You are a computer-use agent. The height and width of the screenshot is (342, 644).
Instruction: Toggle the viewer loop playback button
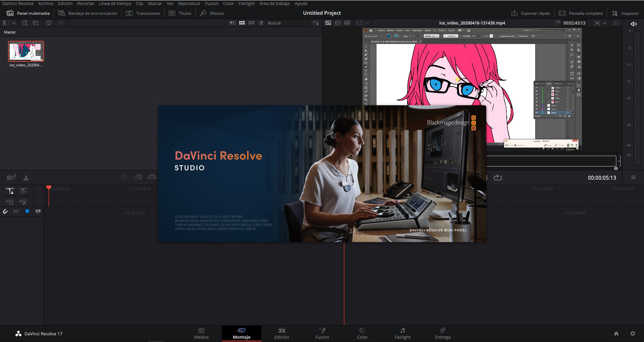[x=498, y=178]
